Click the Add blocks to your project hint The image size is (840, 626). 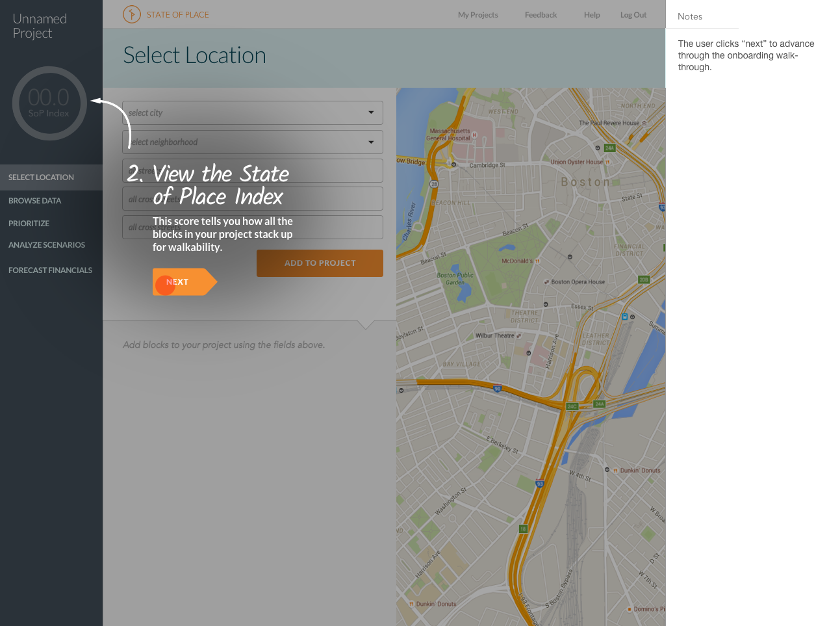click(224, 345)
